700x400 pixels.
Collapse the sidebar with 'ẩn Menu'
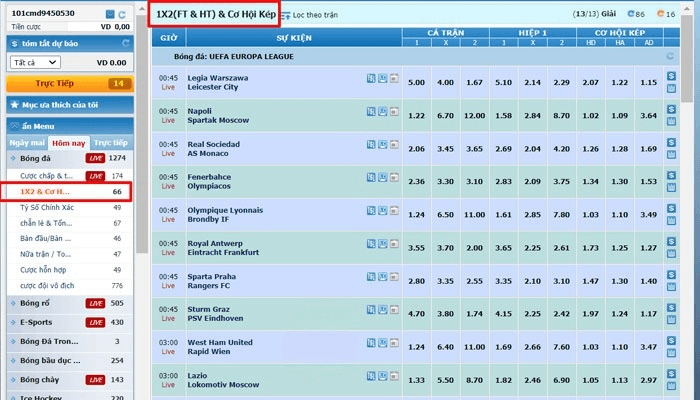point(70,126)
